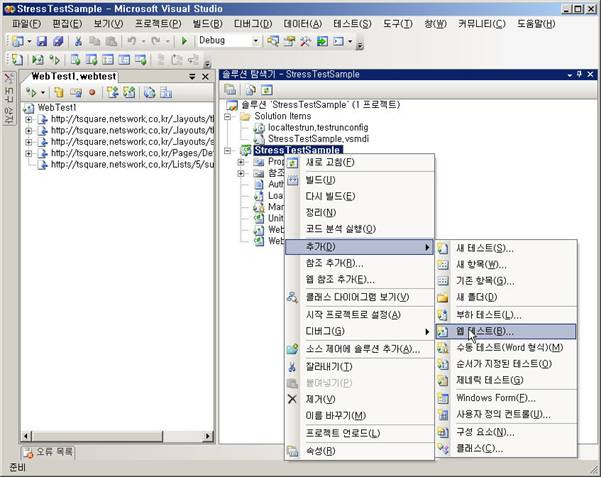
Task: Click 새로 고침(F) in the context menu
Action: [x=359, y=162]
